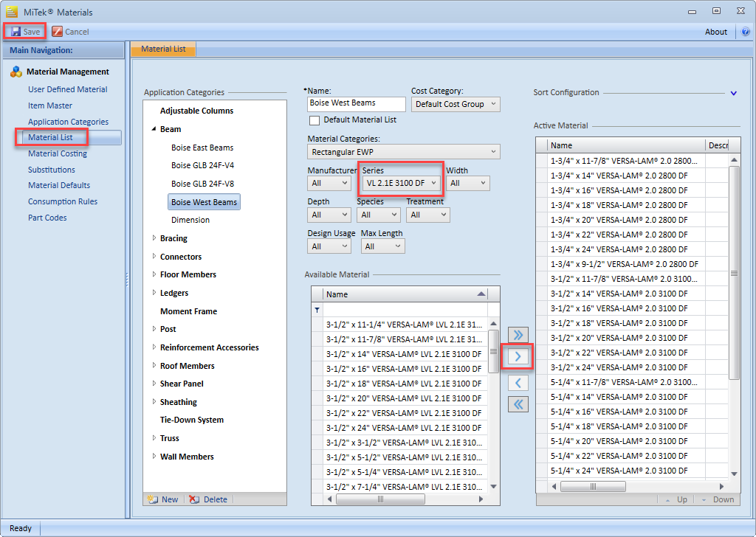The image size is (756, 537).
Task: Toggle Default Material List checkbox
Action: coord(315,120)
